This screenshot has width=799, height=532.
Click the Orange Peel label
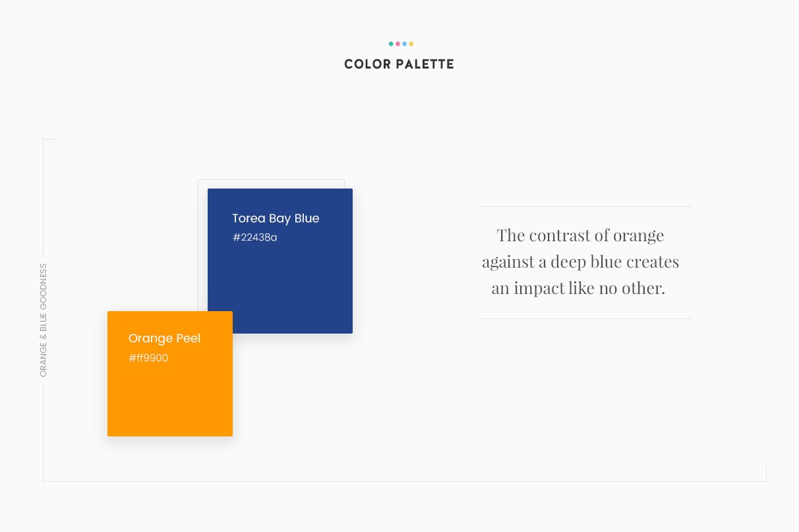tap(164, 338)
